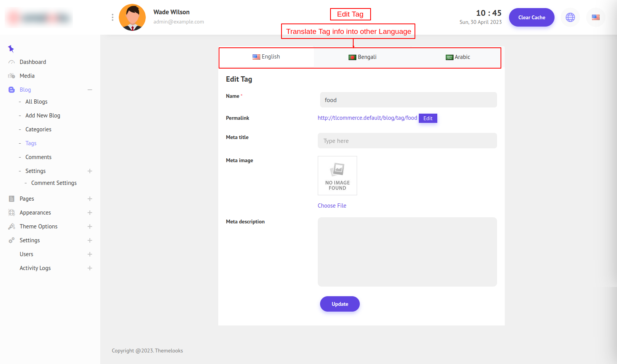Viewport: 617px width, 364px height.
Task: Expand the Pages sidebar menu
Action: 90,199
